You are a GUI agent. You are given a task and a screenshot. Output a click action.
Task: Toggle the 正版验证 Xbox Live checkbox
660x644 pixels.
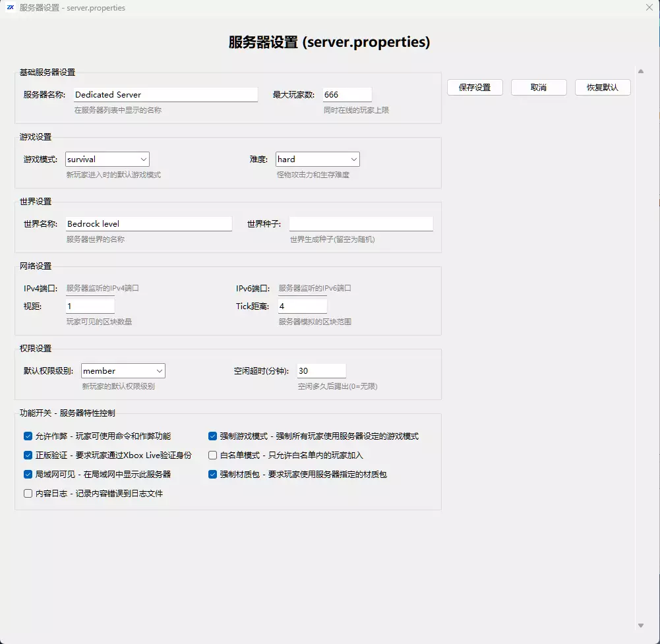[x=28, y=455]
